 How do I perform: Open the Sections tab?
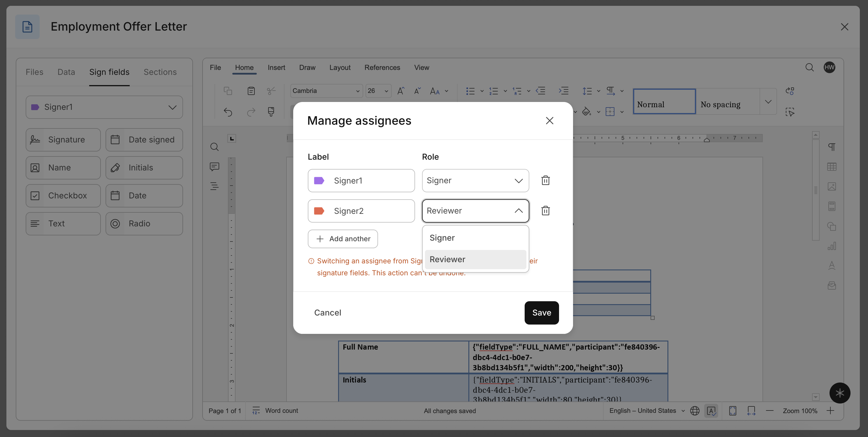[x=160, y=72]
